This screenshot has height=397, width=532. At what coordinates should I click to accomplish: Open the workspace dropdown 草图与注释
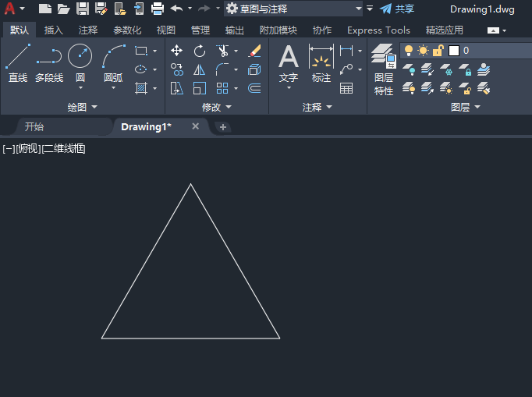(293, 9)
